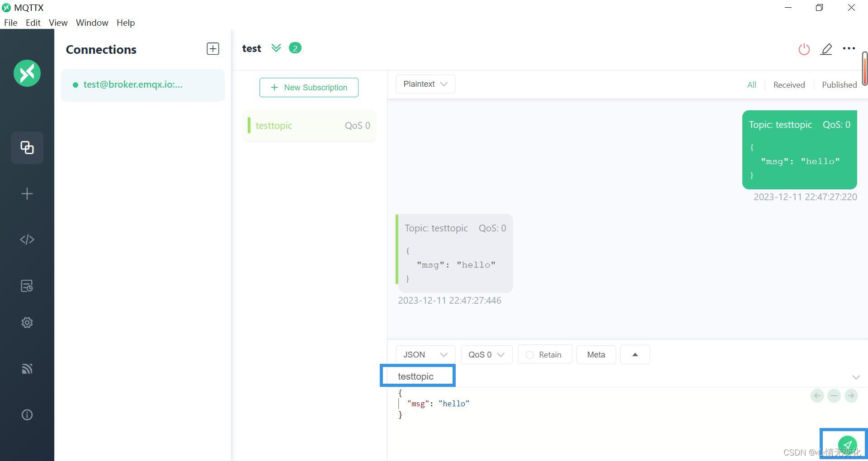Open the Meta button
Viewport: 868px width, 461px height.
596,355
